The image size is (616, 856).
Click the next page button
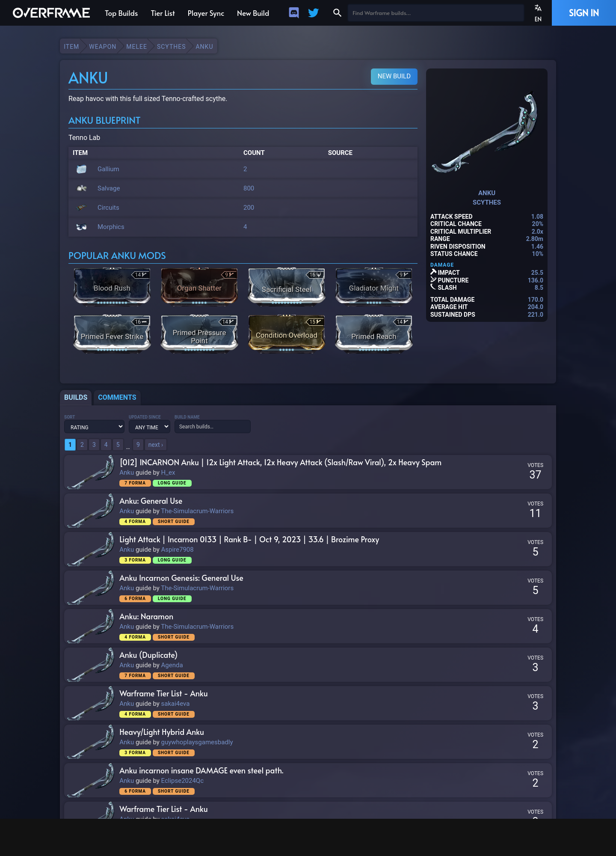tap(156, 445)
